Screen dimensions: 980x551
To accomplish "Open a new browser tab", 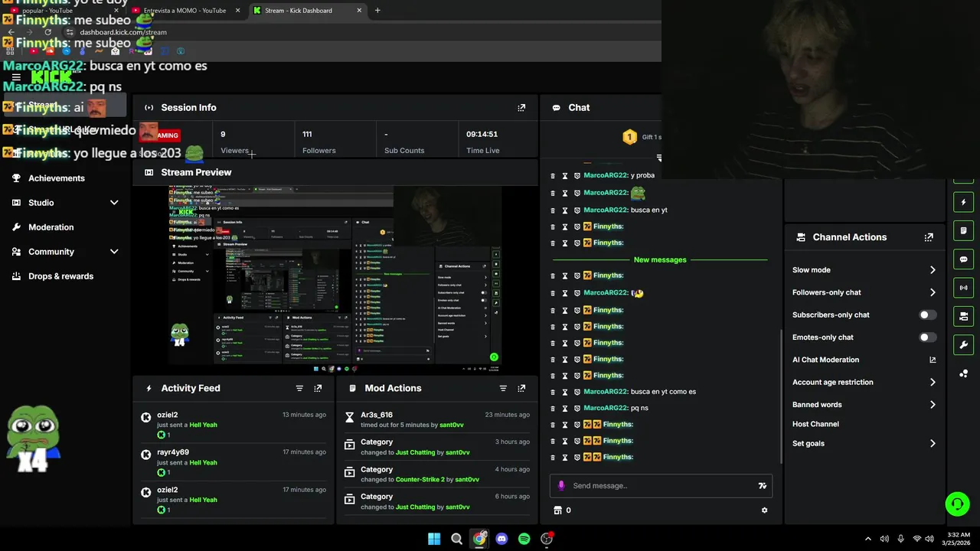I will 377,11.
